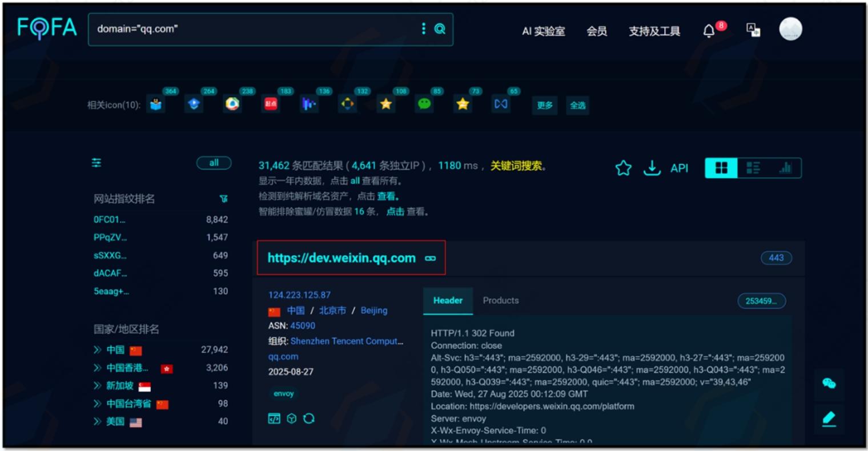Select the star icon with count 108

coord(386,104)
